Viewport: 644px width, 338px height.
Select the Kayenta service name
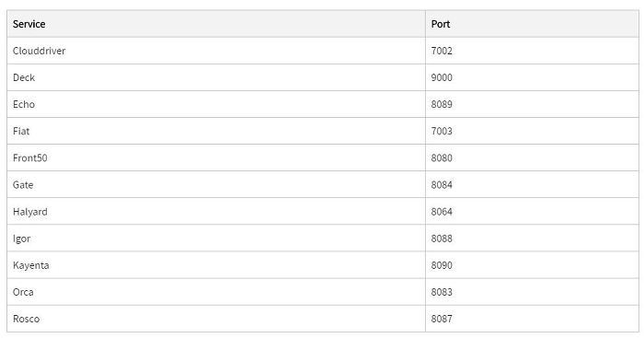point(30,265)
